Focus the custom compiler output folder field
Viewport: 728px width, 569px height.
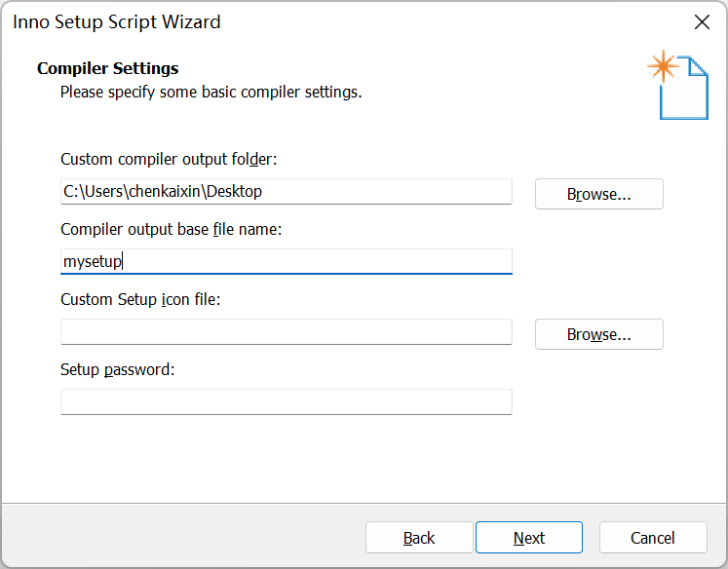coord(286,191)
